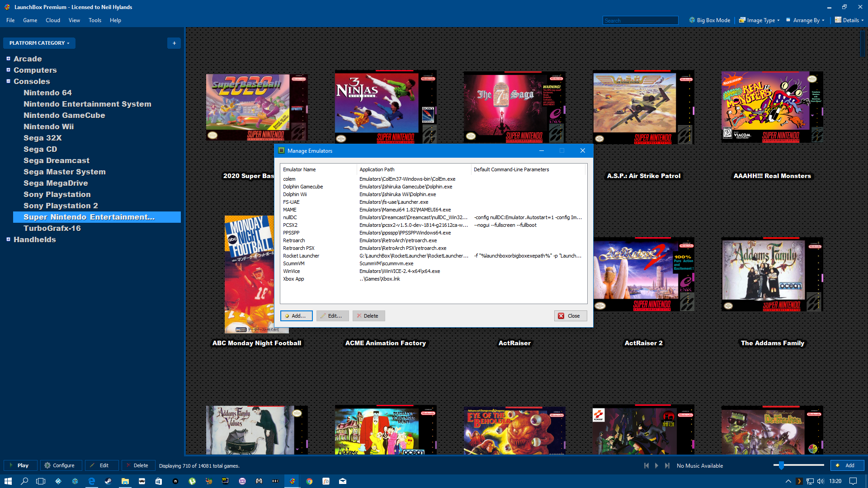Select the 3 Ninjas Kick Back cover
This screenshot has width=868, height=488.
pos(386,107)
